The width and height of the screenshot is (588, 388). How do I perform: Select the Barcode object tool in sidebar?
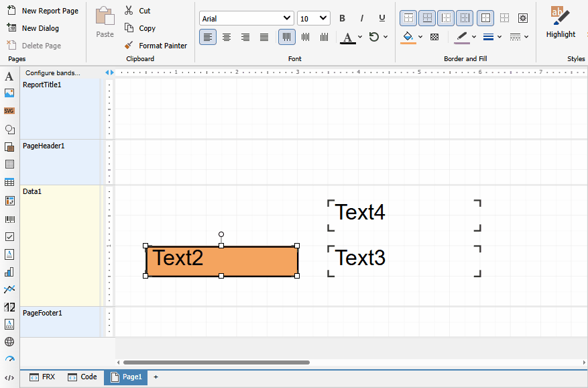[x=9, y=219]
